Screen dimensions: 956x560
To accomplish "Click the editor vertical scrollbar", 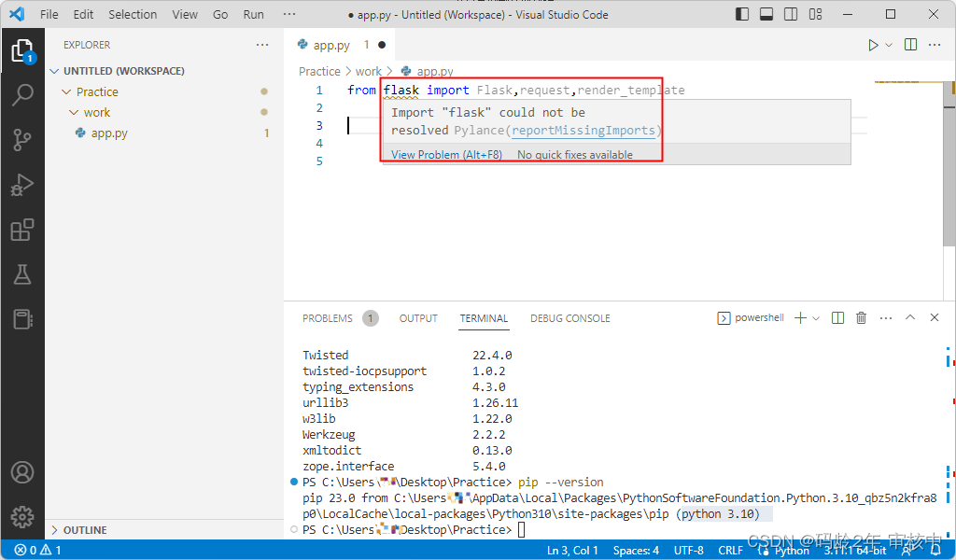I will pos(949,163).
